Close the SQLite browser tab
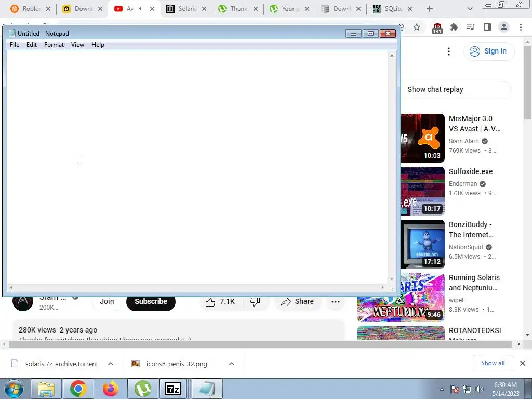The image size is (532, 399). coord(409,9)
